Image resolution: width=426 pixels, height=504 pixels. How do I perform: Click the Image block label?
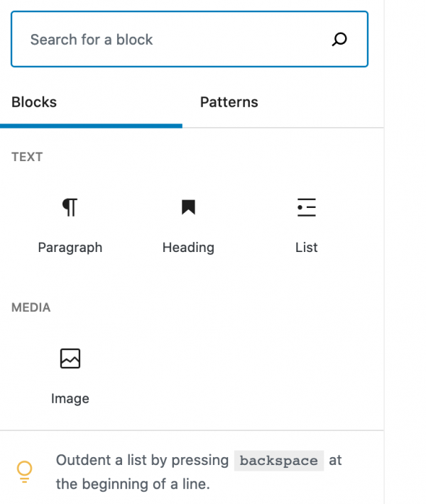click(70, 399)
